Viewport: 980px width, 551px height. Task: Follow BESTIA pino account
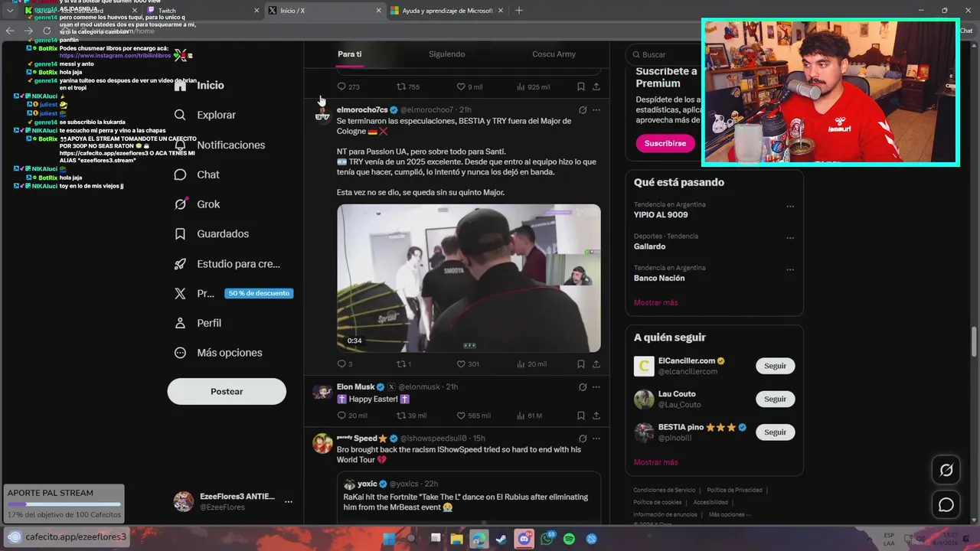pos(775,432)
